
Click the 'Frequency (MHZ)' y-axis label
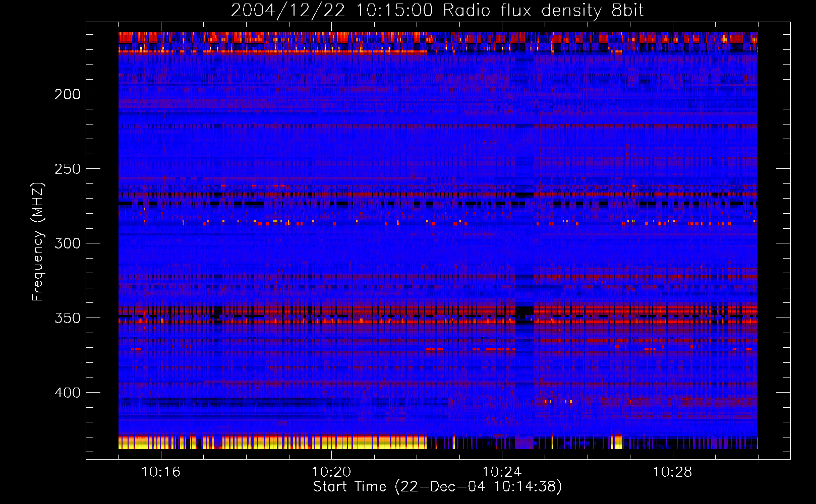(37, 241)
